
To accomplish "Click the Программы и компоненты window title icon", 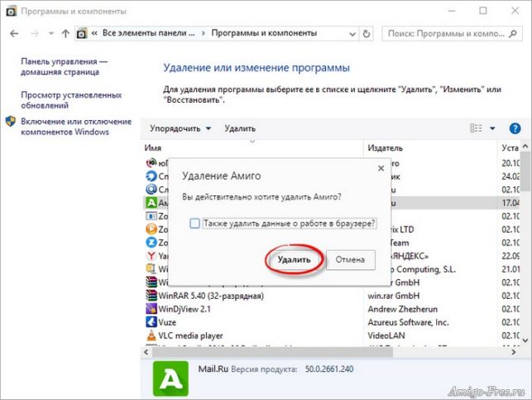I will point(12,12).
